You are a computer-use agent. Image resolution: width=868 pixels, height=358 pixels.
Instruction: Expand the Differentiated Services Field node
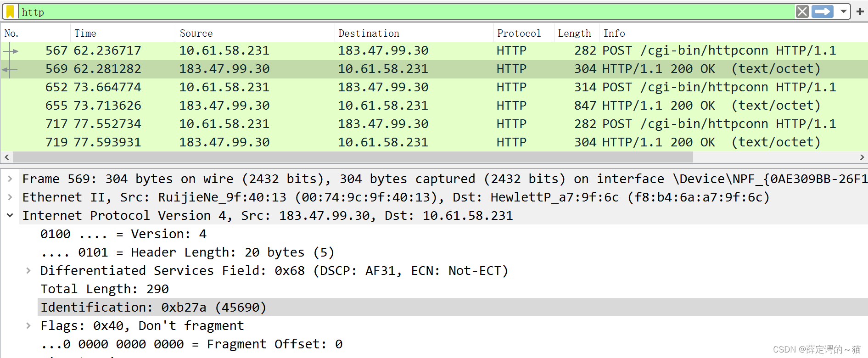(28, 270)
